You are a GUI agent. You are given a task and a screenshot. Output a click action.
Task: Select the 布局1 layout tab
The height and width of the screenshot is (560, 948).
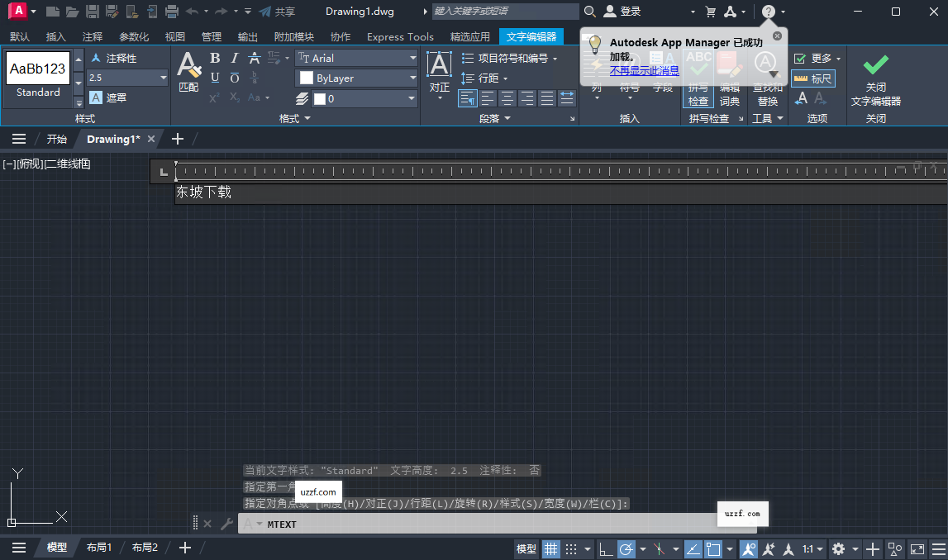(x=98, y=548)
